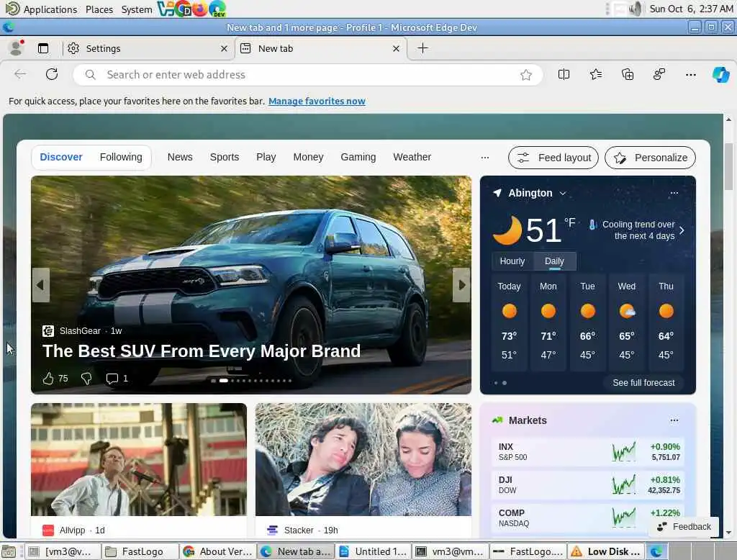This screenshot has width=737, height=560.
Task: Open the Money category
Action: [308, 157]
